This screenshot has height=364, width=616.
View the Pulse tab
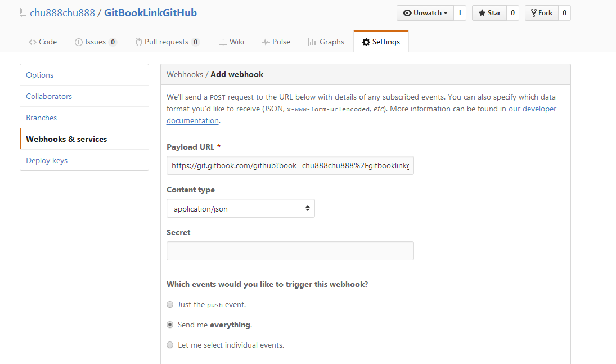pyautogui.click(x=276, y=42)
